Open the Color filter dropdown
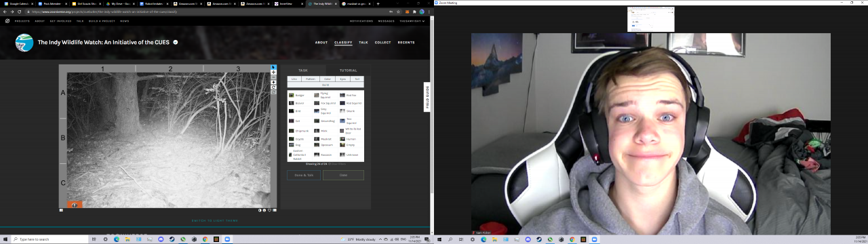The height and width of the screenshot is (244, 868). click(x=328, y=79)
